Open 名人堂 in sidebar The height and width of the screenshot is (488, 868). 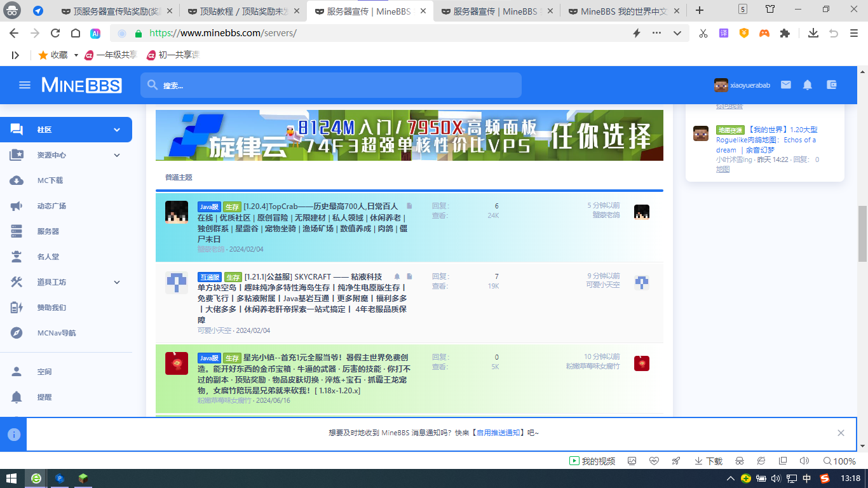tap(48, 257)
